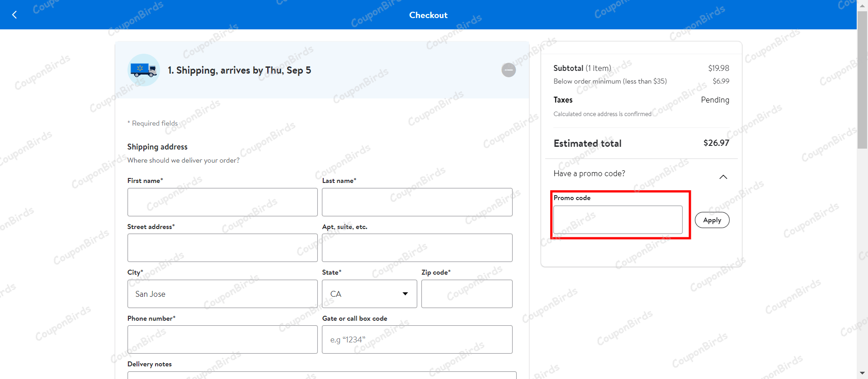Image resolution: width=868 pixels, height=379 pixels.
Task: Click the Subtotal price $19.98
Action: [718, 68]
